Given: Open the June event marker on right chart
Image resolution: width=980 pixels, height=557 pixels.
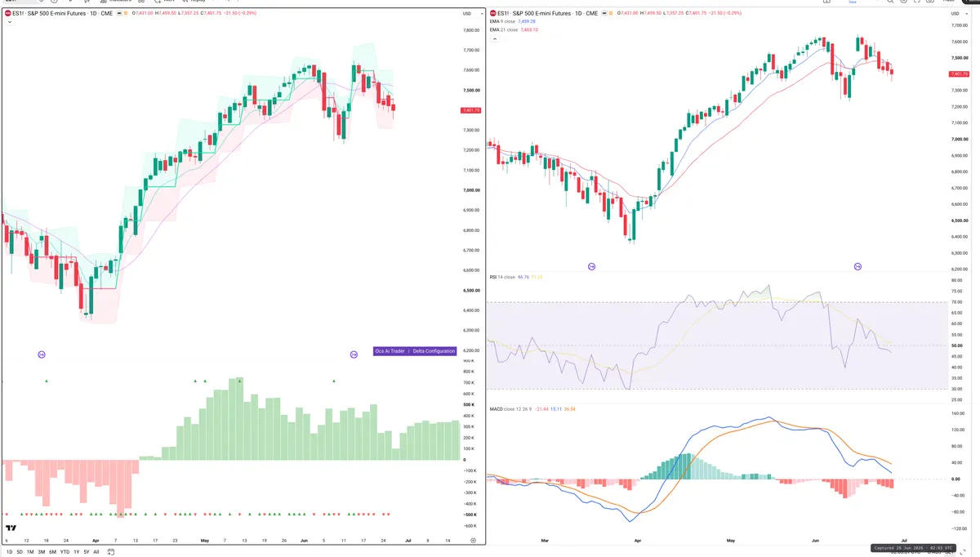Looking at the screenshot, I should pos(857,266).
